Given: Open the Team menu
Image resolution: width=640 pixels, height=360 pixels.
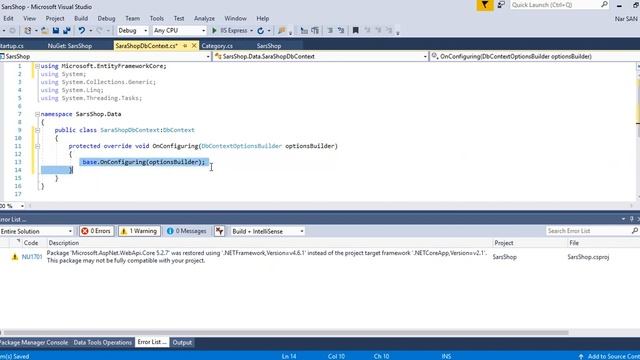Looking at the screenshot, I should 132,19.
